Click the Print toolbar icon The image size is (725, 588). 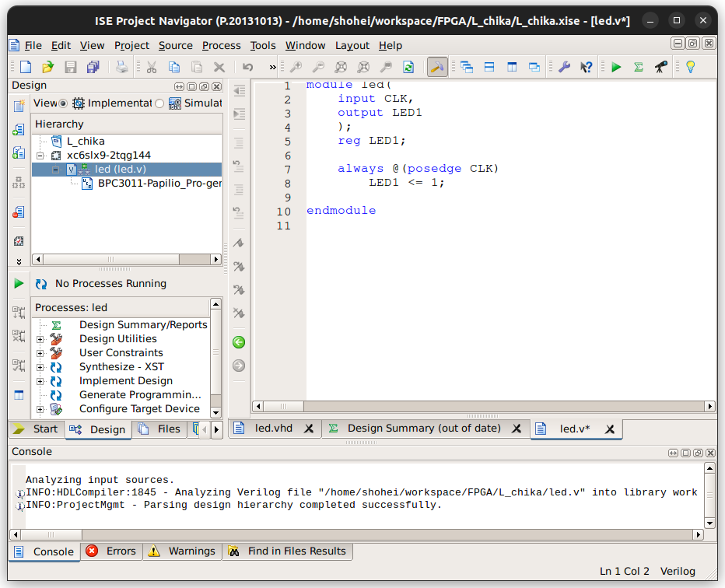click(x=121, y=67)
